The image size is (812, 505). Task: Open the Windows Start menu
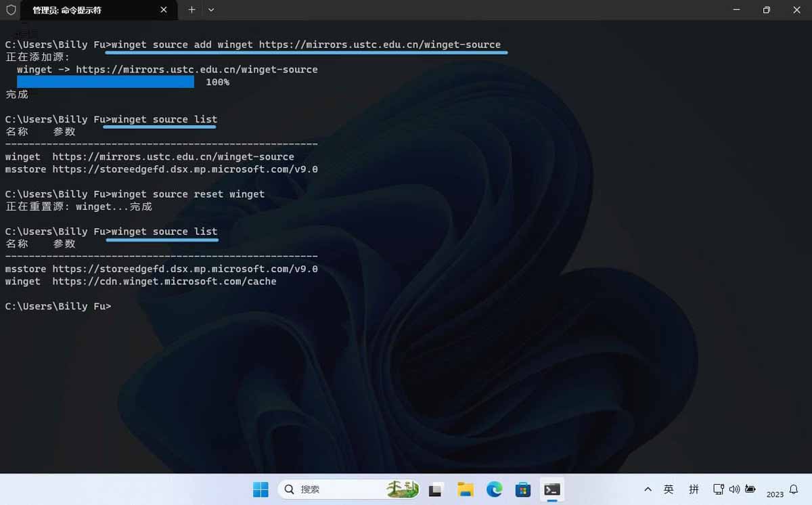[x=260, y=489]
